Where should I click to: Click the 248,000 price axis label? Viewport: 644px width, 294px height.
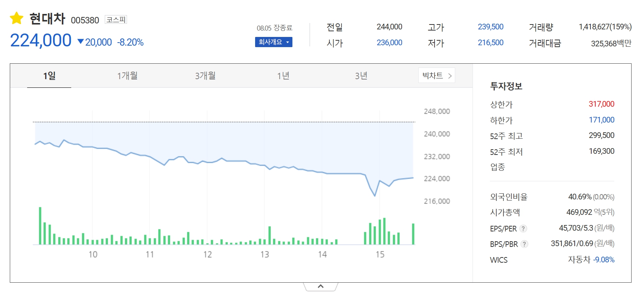[x=437, y=112]
